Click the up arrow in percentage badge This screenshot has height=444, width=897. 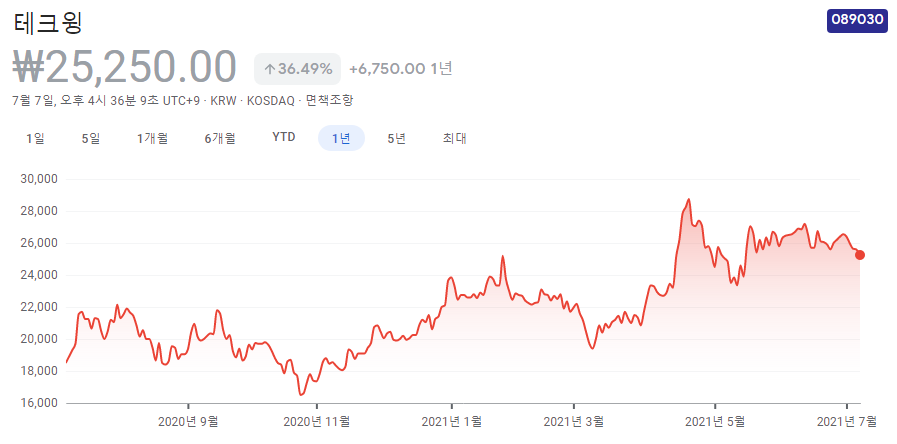point(269,69)
